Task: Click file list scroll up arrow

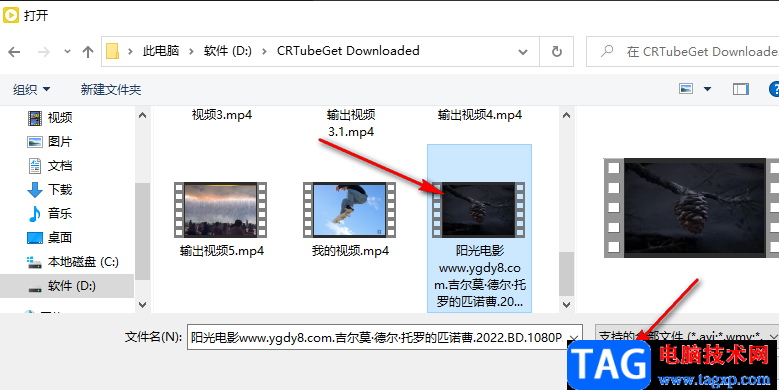Action: [566, 115]
